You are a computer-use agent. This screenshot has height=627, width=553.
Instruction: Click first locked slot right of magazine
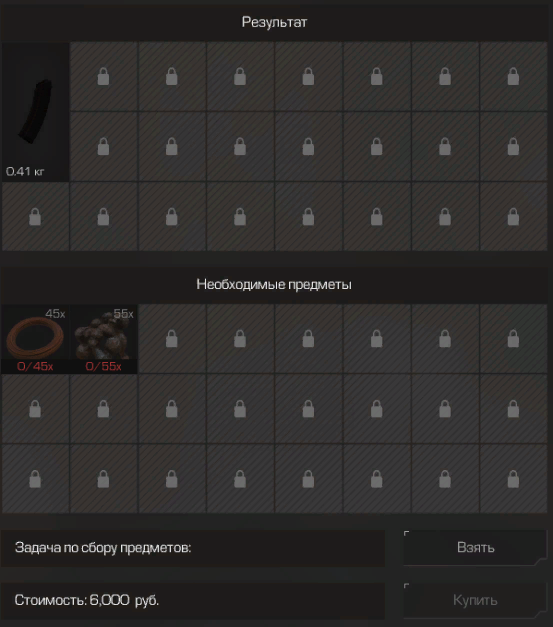pyautogui.click(x=104, y=76)
